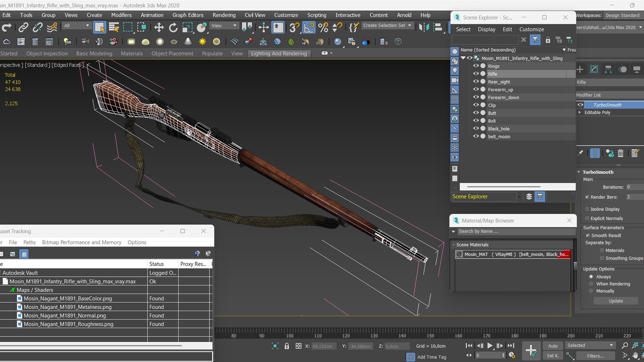Viewport: 644px width, 362px height.
Task: Toggle the Angle Snap icon
Action: coord(309,27)
